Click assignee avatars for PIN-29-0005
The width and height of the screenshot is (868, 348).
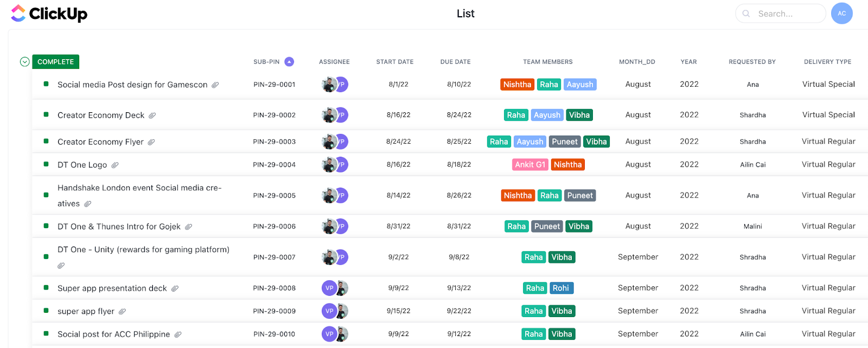pyautogui.click(x=335, y=195)
